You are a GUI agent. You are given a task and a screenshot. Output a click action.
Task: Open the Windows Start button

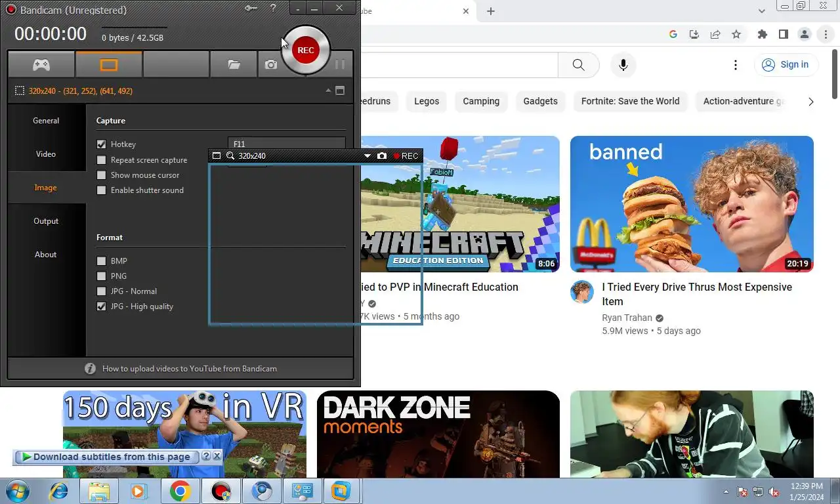click(17, 491)
